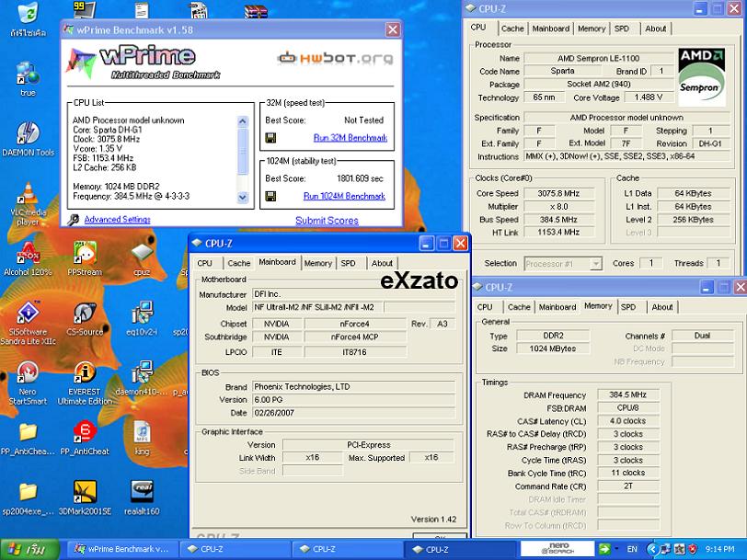Switch to Memory tab in the top CPU-Z window
747x560 pixels.
(592, 29)
